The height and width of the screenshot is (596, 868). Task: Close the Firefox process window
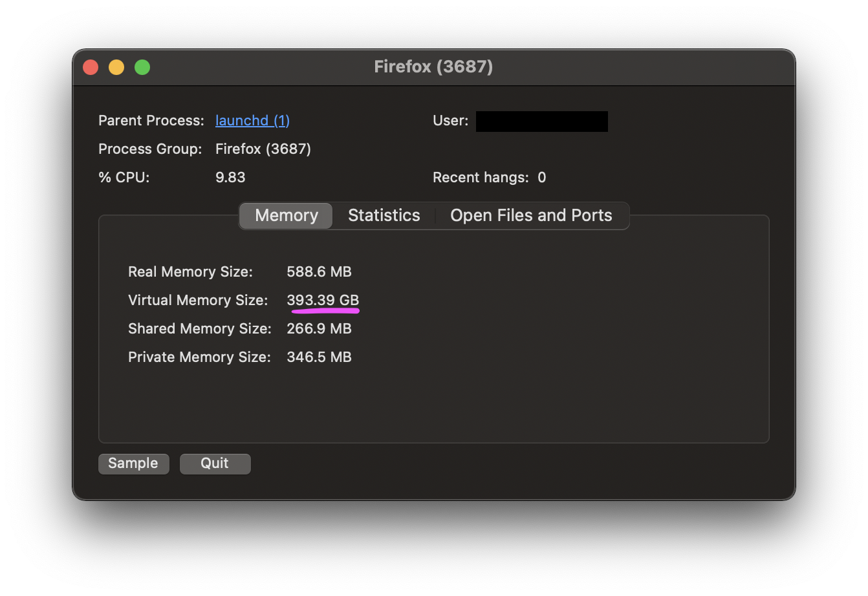tap(91, 67)
